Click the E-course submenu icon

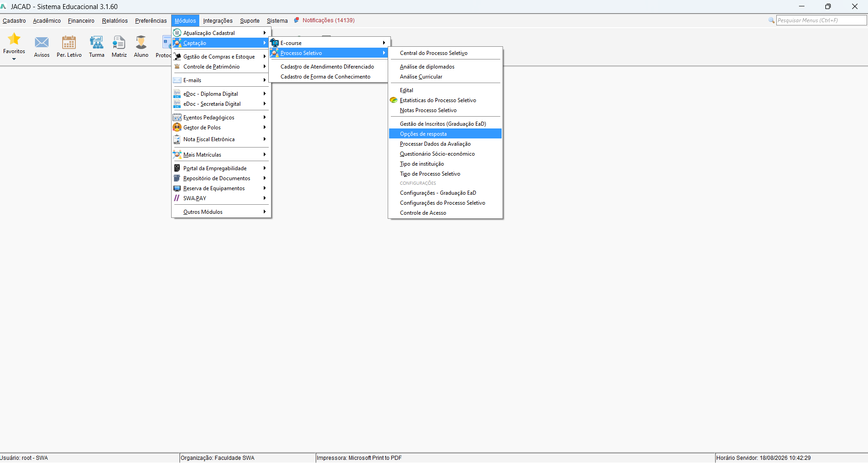(x=275, y=43)
